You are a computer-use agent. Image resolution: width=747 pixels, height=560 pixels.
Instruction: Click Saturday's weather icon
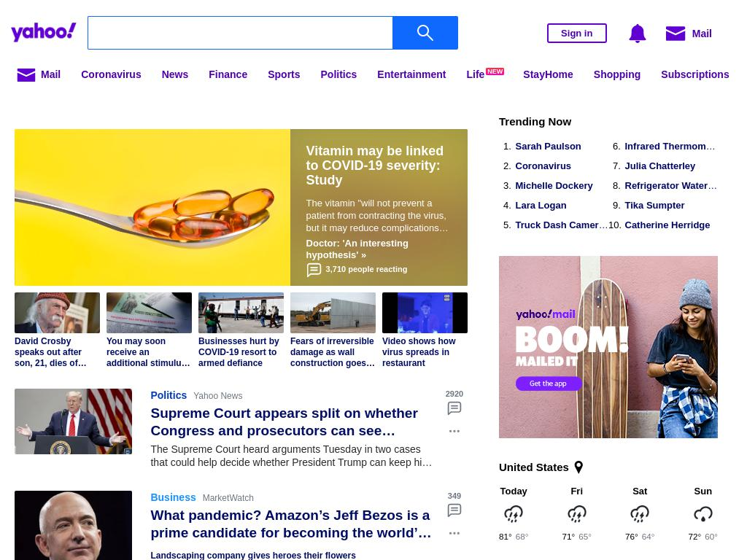point(639,514)
